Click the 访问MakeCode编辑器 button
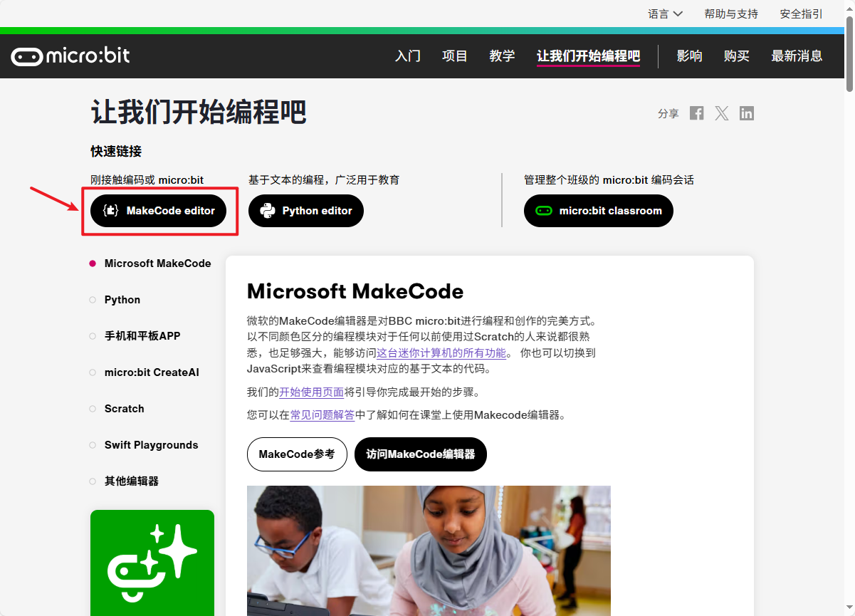The height and width of the screenshot is (616, 855). click(421, 454)
